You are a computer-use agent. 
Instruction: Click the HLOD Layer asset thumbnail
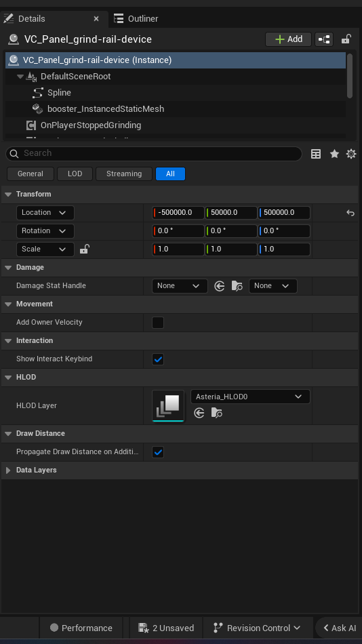(x=168, y=406)
